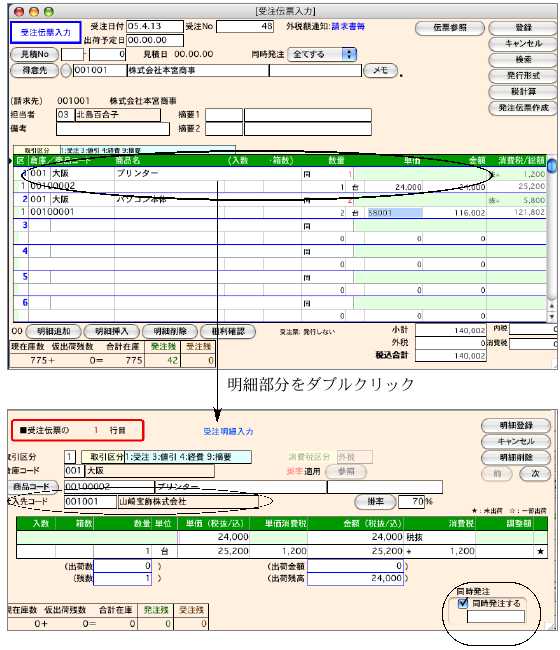Click the 明細追加 button
The height and width of the screenshot is (650, 560).
[x=53, y=332]
